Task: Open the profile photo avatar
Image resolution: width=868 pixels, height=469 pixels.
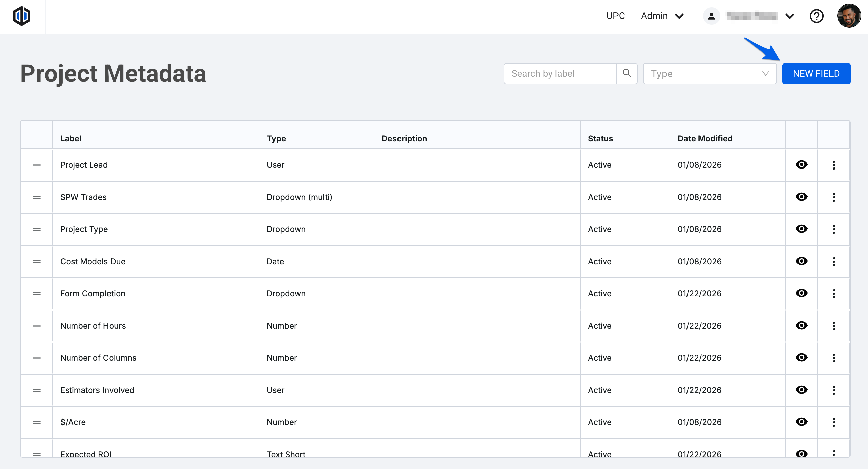Action: [x=849, y=16]
